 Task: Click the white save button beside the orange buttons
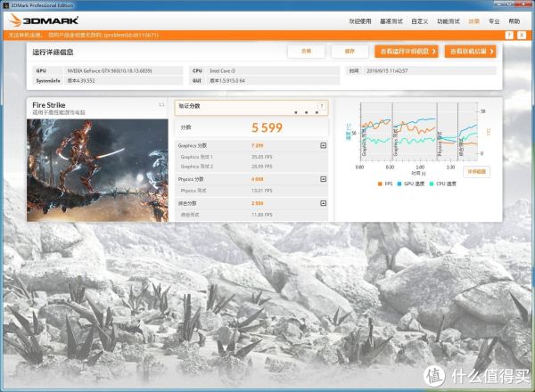(x=350, y=51)
